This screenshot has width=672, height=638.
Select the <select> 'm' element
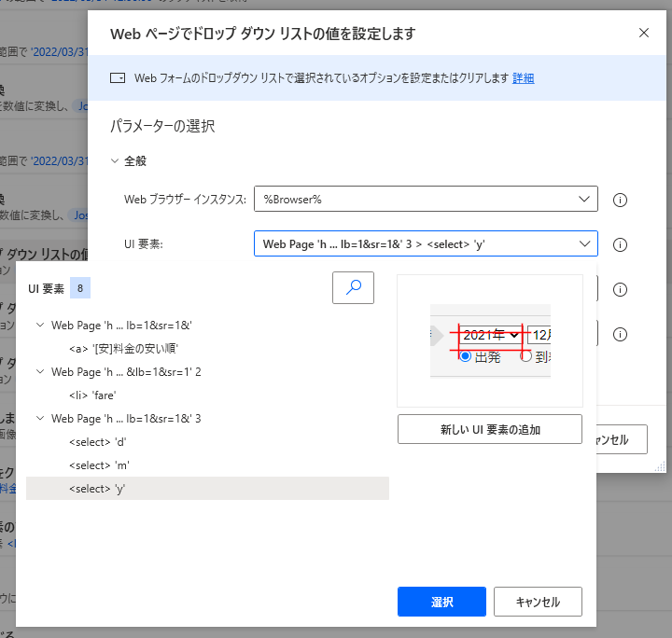99,465
